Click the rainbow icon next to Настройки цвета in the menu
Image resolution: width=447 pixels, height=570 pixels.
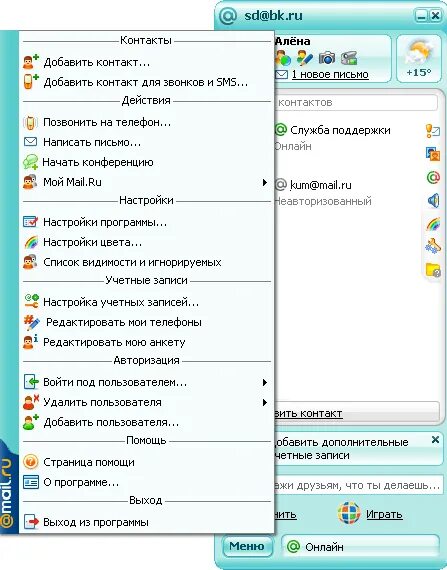31,242
